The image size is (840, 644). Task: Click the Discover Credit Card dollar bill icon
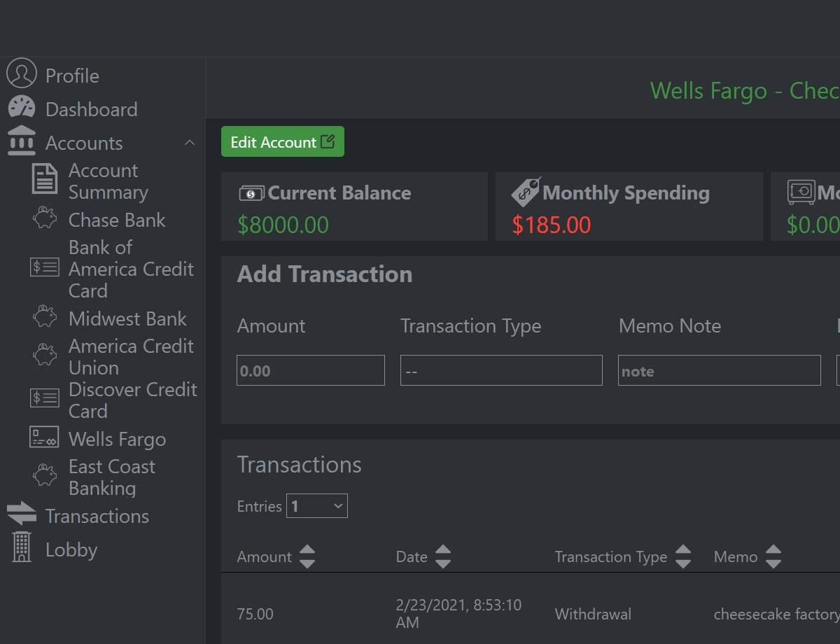pyautogui.click(x=44, y=398)
